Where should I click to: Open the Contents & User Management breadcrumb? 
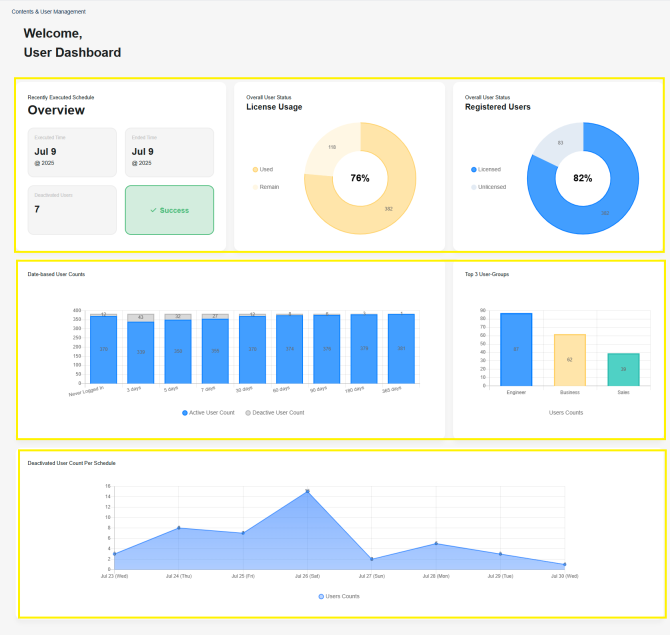point(49,12)
